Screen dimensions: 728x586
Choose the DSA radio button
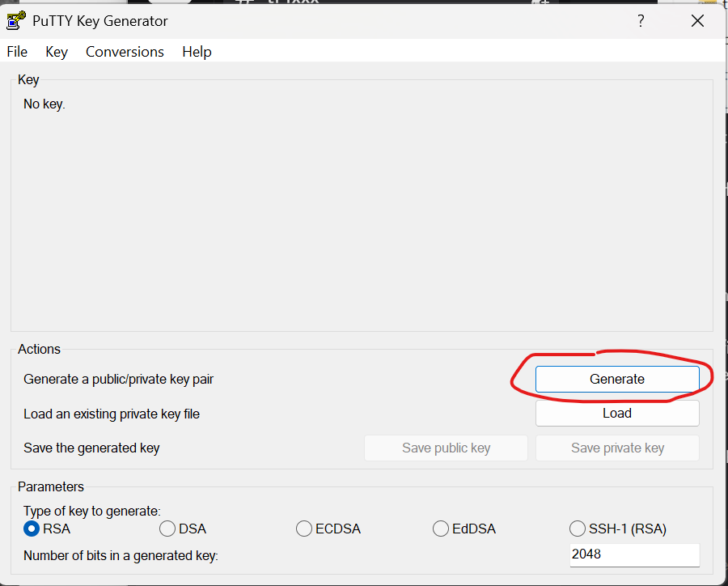167,529
